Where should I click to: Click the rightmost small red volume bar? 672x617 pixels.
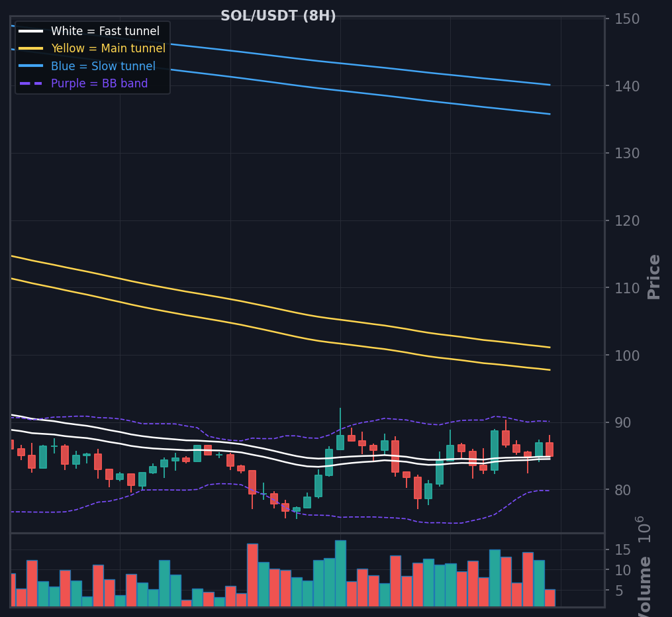click(550, 598)
